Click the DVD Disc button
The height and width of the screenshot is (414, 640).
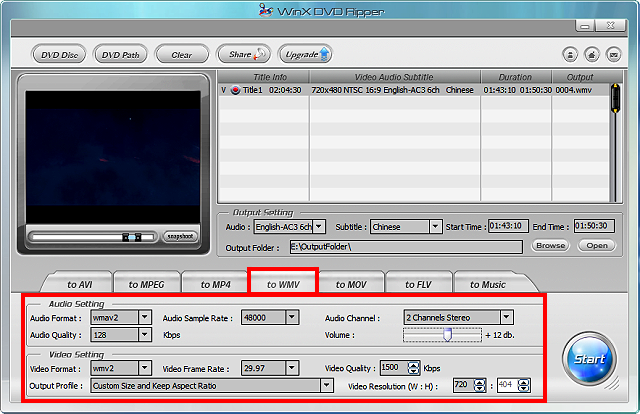click(x=59, y=54)
